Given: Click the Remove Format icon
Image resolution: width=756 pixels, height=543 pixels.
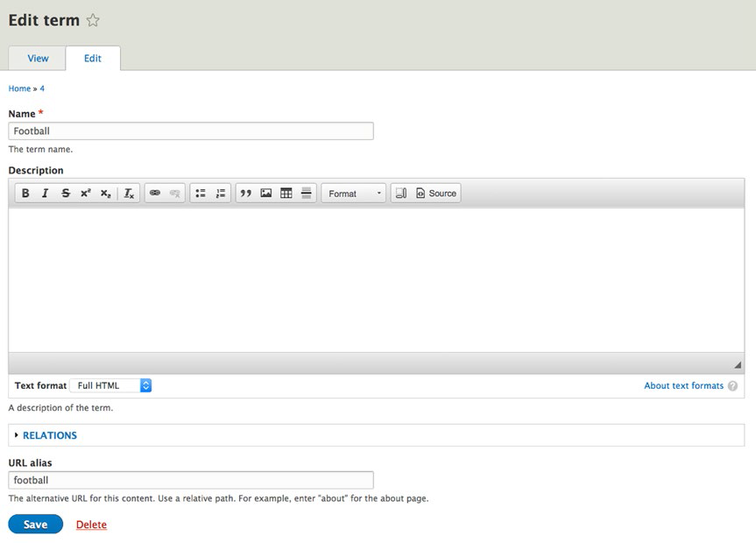Looking at the screenshot, I should pyautogui.click(x=129, y=194).
